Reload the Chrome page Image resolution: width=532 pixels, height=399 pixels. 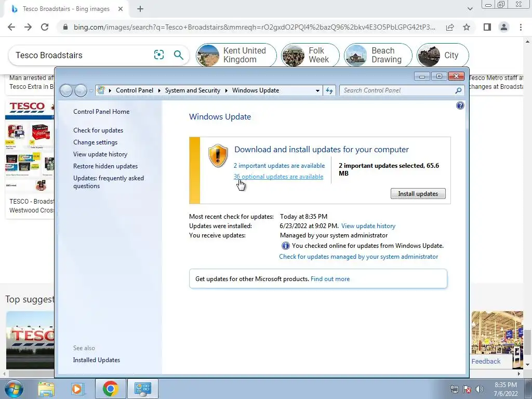coord(45,27)
